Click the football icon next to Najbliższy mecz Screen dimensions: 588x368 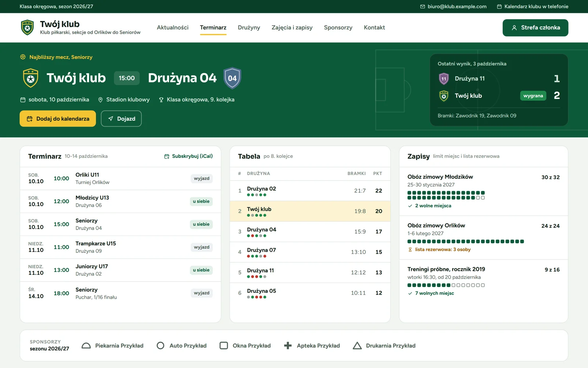click(x=23, y=57)
